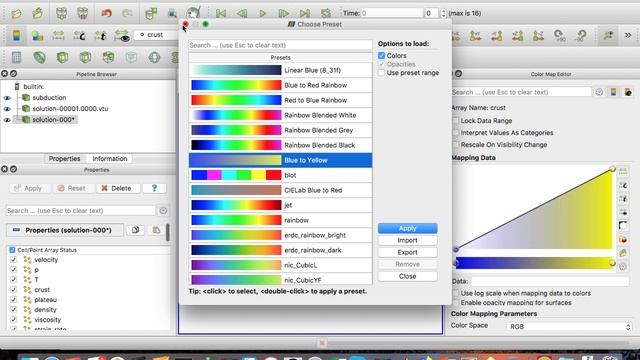Click the Open file folder icon
This screenshot has height=360, width=640.
16,13
